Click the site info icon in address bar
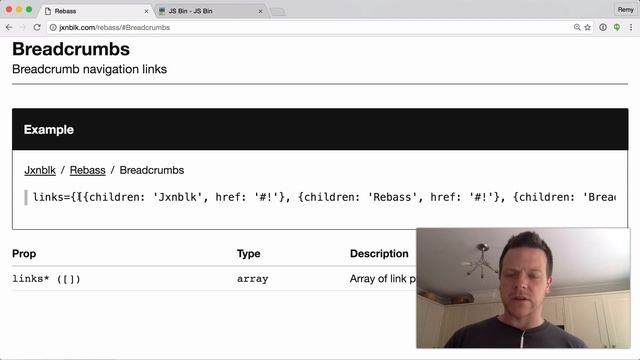The height and width of the screenshot is (360, 640). (53, 27)
